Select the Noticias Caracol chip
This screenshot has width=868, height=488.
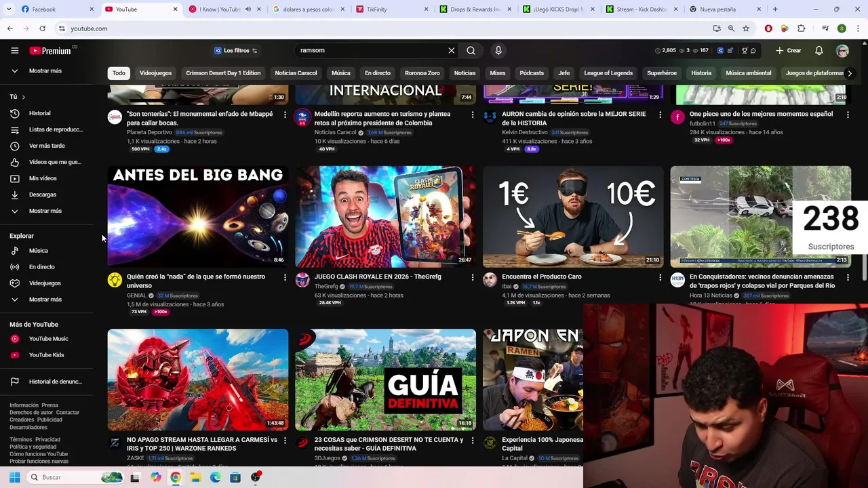[296, 73]
